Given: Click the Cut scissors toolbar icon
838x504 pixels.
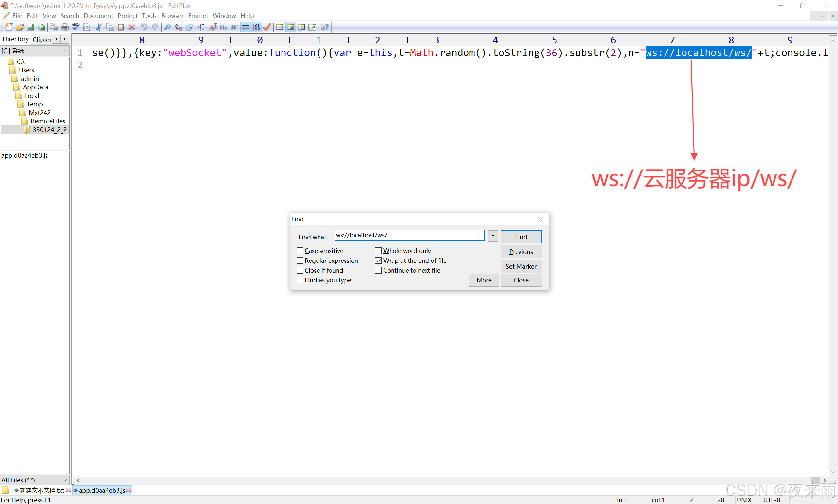Looking at the screenshot, I should point(99,27).
